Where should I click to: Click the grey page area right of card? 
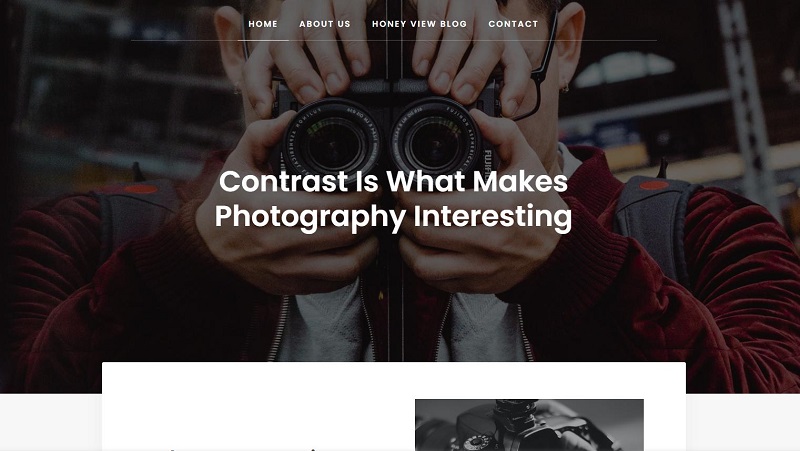(x=743, y=422)
